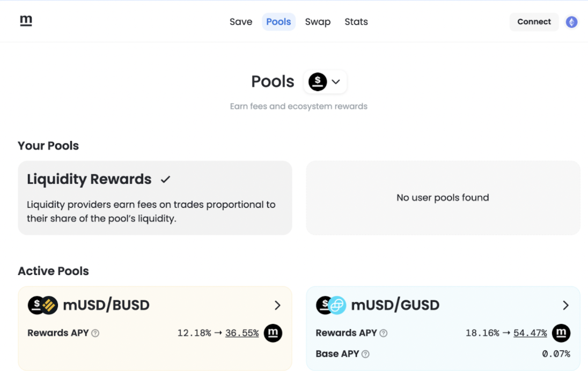588x371 pixels.
Task: Open the underlined 36.55% APY link
Action: 242,333
